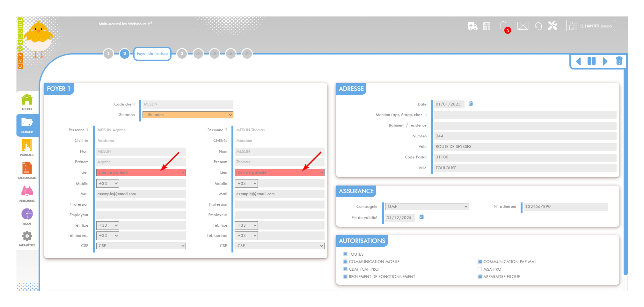This screenshot has height=307, width=644.
Task: Toggle COMMUNICATION PAR MAIL checkbox
Action: point(479,262)
